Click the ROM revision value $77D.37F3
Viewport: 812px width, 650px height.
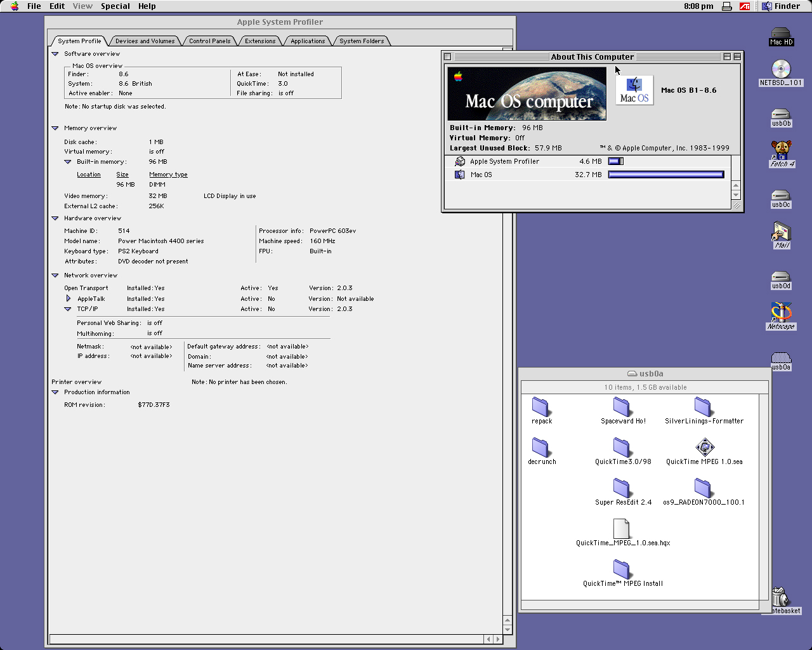[154, 405]
